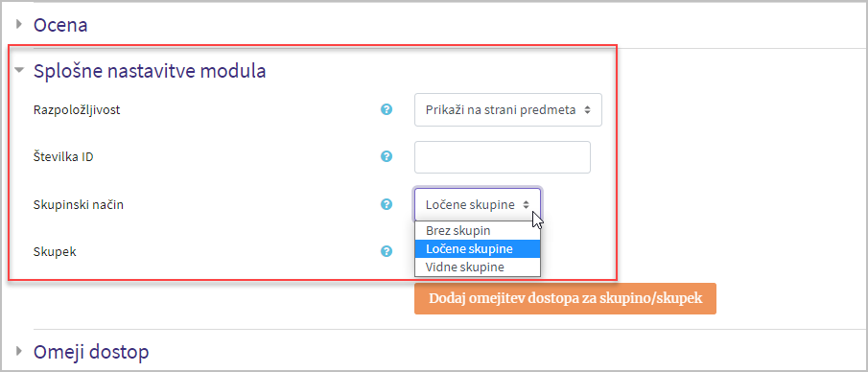Open help icon next to Številka ID
Screen dimensions: 868x372
pos(387,156)
